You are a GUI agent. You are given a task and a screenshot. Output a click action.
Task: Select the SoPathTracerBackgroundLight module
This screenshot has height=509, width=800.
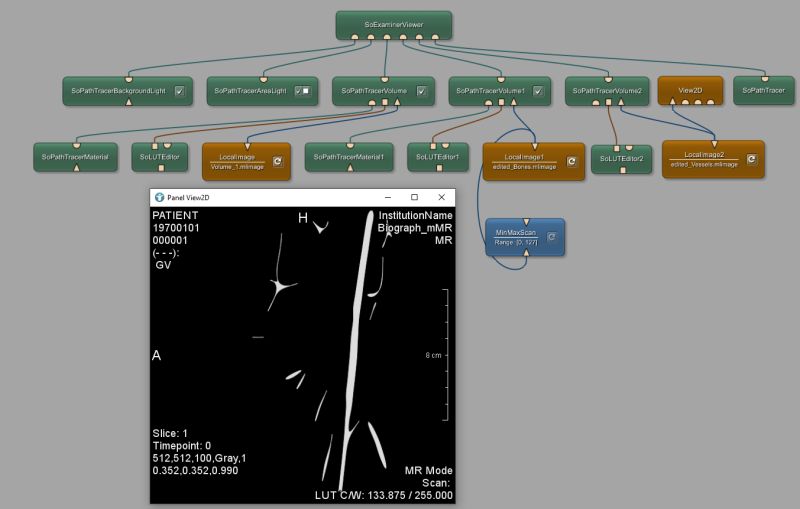(128, 91)
